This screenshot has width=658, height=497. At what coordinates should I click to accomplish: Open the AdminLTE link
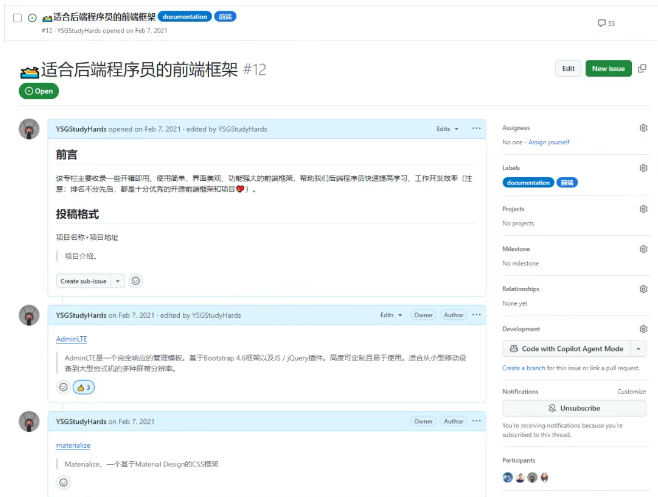[72, 339]
